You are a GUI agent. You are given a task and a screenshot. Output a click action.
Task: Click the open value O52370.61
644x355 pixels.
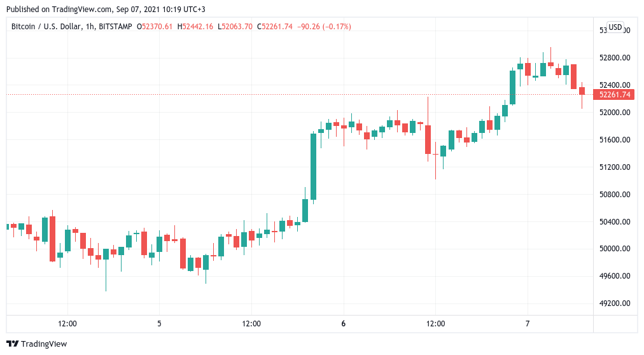155,27
